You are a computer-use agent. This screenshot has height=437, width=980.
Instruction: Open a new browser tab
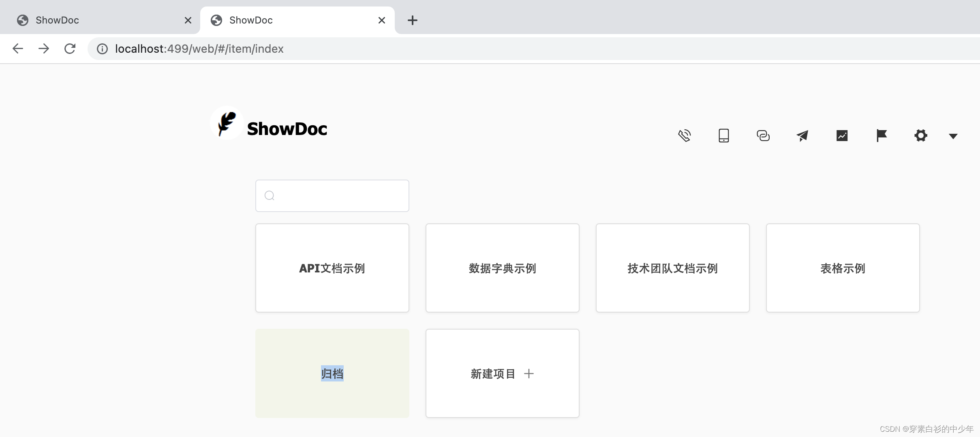(412, 20)
